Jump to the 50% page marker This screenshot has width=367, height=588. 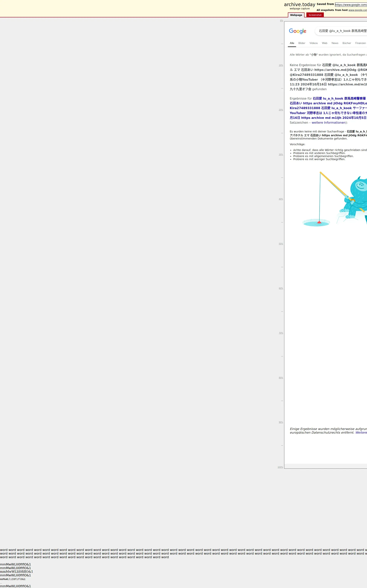pyautogui.click(x=281, y=244)
